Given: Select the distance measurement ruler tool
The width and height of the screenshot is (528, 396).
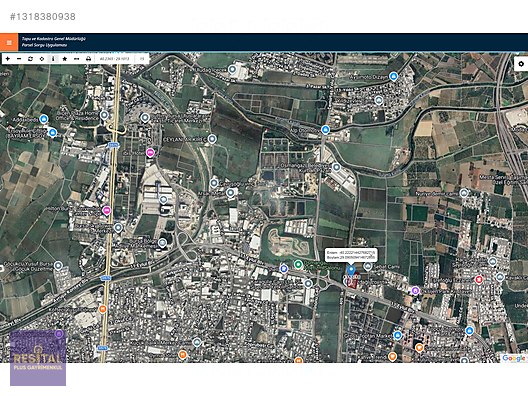Looking at the screenshot, I should pyautogui.click(x=76, y=59).
